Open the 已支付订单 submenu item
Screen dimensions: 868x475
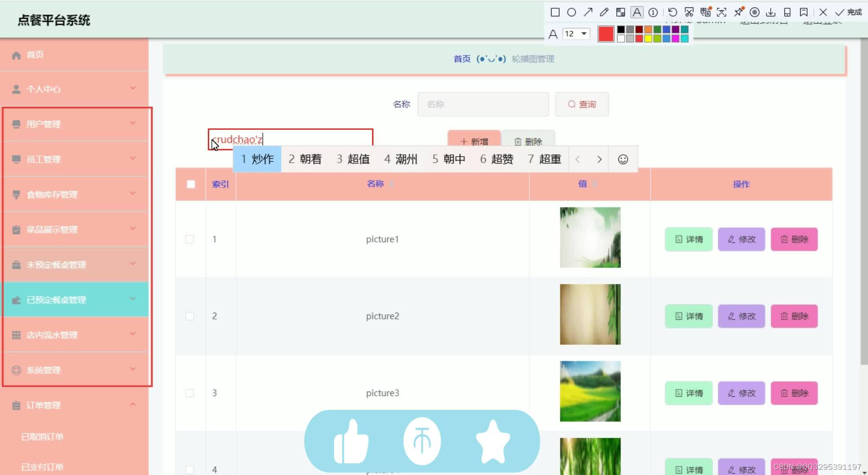coord(42,467)
